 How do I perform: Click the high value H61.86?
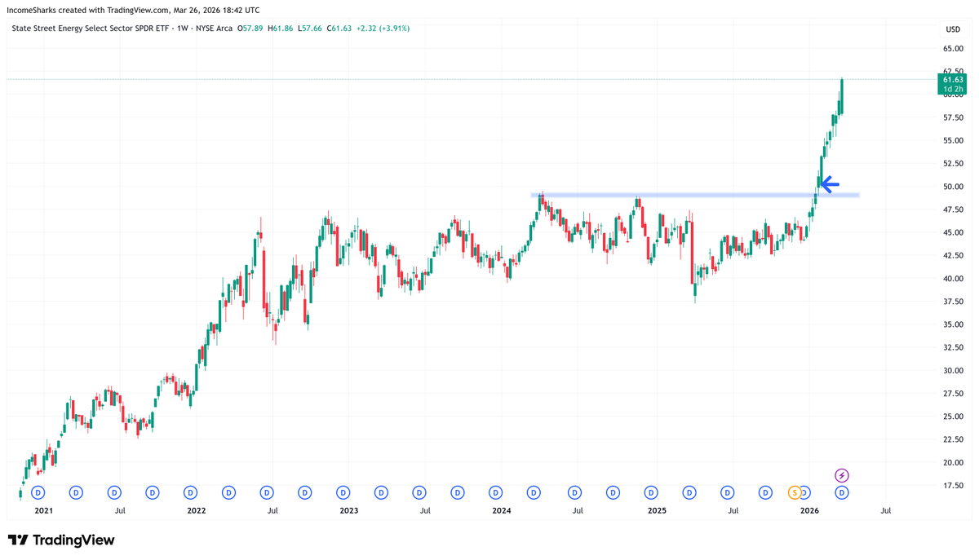282,29
